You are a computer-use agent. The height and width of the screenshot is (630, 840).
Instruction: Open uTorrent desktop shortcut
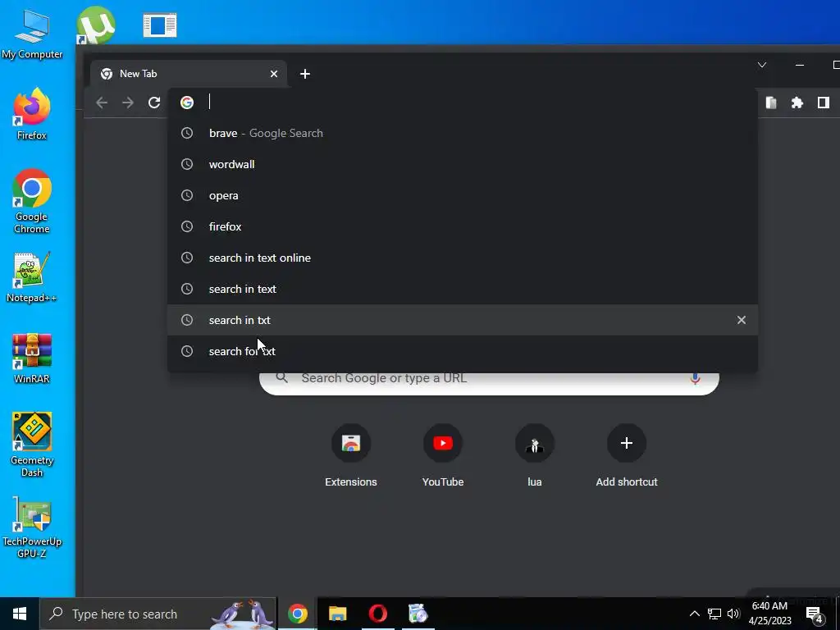click(x=96, y=25)
